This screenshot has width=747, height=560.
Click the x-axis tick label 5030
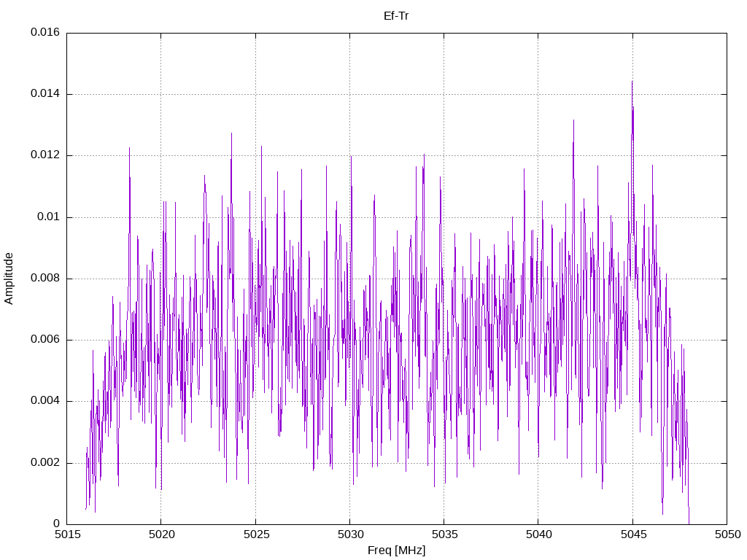point(350,534)
